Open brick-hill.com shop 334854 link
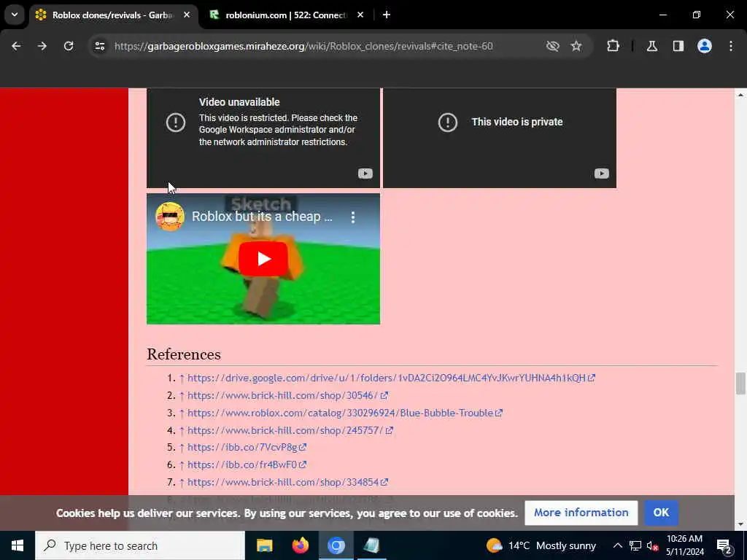747x560 pixels. [287, 483]
